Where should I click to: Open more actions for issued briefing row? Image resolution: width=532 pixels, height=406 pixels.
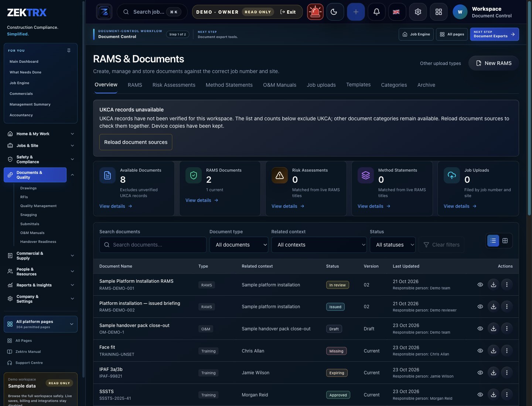coord(507,306)
